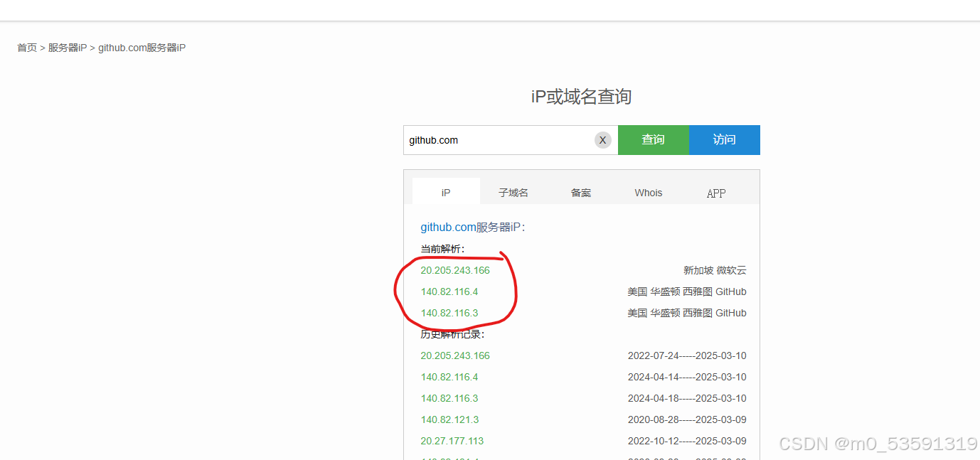Open history IP 20.27.177.113
The width and height of the screenshot is (980, 460).
[x=452, y=441]
